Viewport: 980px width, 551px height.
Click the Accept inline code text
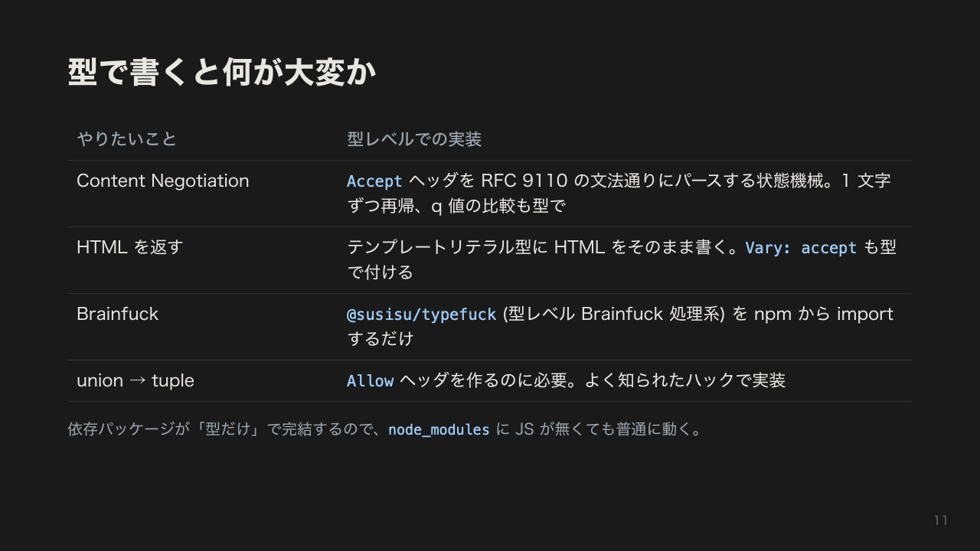click(x=374, y=181)
